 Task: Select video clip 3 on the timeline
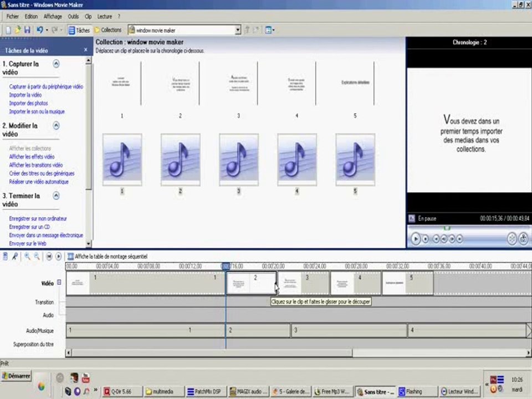[x=304, y=283]
